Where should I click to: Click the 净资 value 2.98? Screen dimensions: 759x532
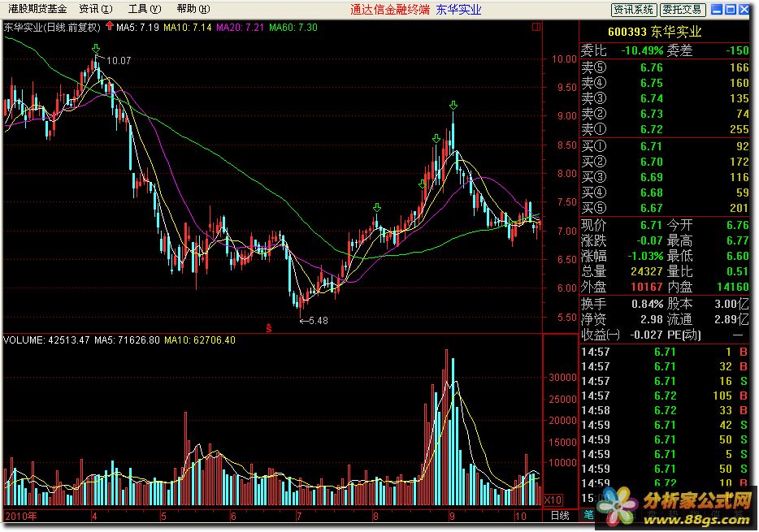651,320
